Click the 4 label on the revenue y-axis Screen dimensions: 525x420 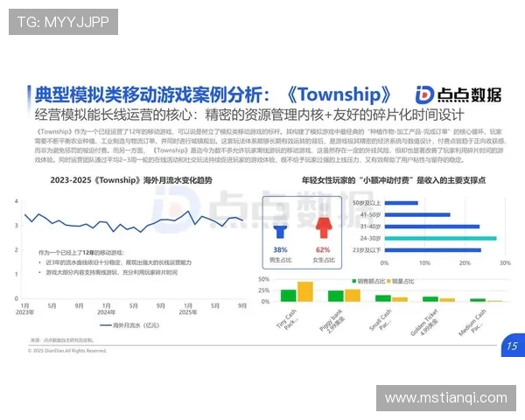(x=16, y=201)
